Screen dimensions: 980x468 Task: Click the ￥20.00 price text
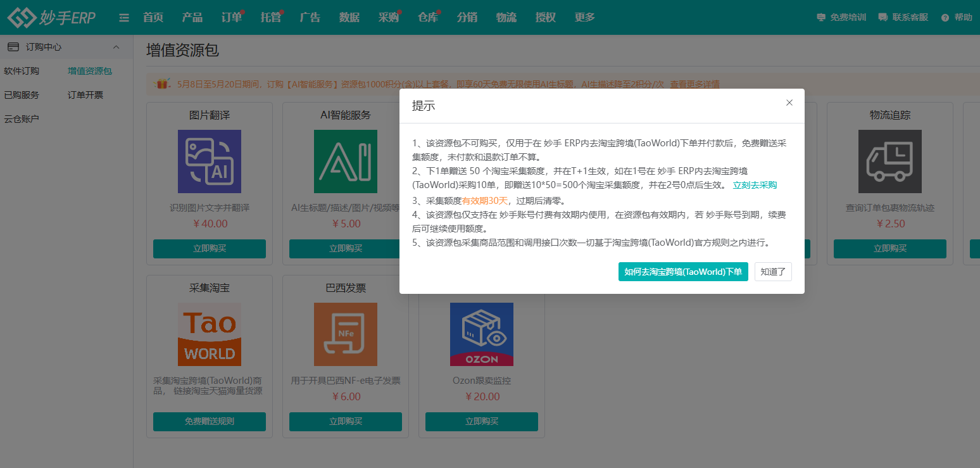tap(482, 396)
